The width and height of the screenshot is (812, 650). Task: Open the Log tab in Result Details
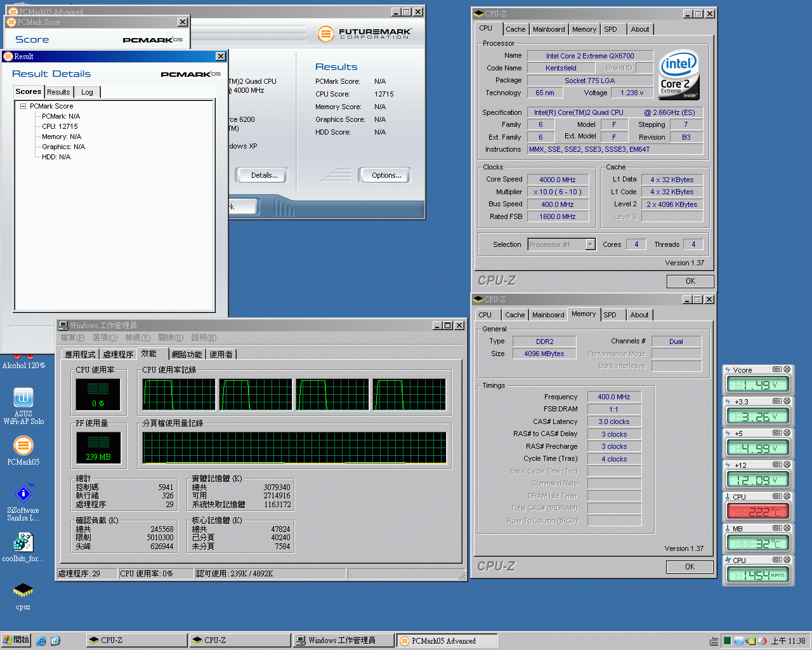click(87, 92)
